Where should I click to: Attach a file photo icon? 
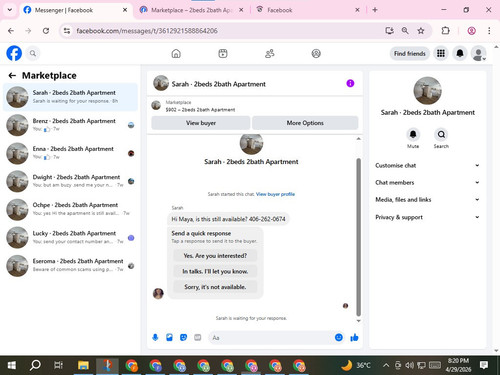click(x=169, y=338)
